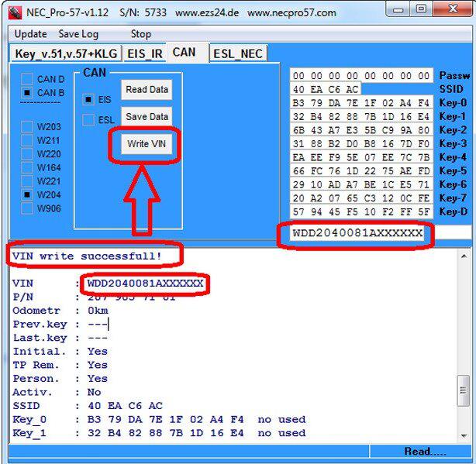The width and height of the screenshot is (476, 464).
Task: Click the 'Activ. : No' log line
Action: [57, 393]
